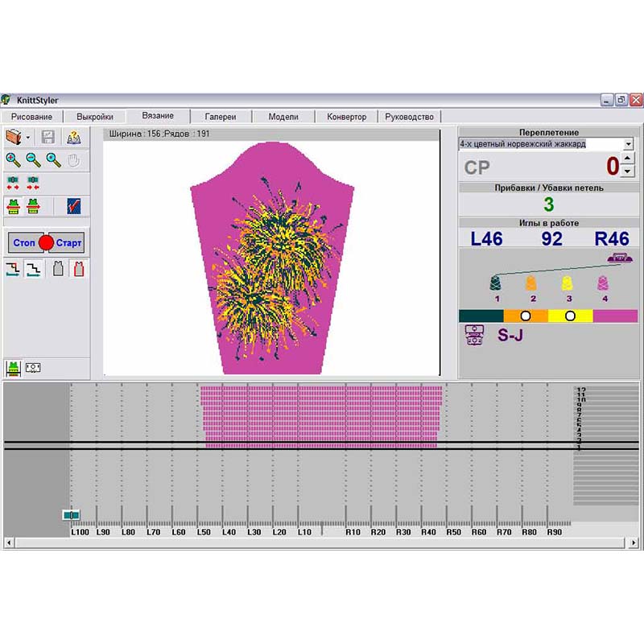The height and width of the screenshot is (644, 644).
Task: Click the teal carriage marker on needle bed
Action: [x=72, y=515]
